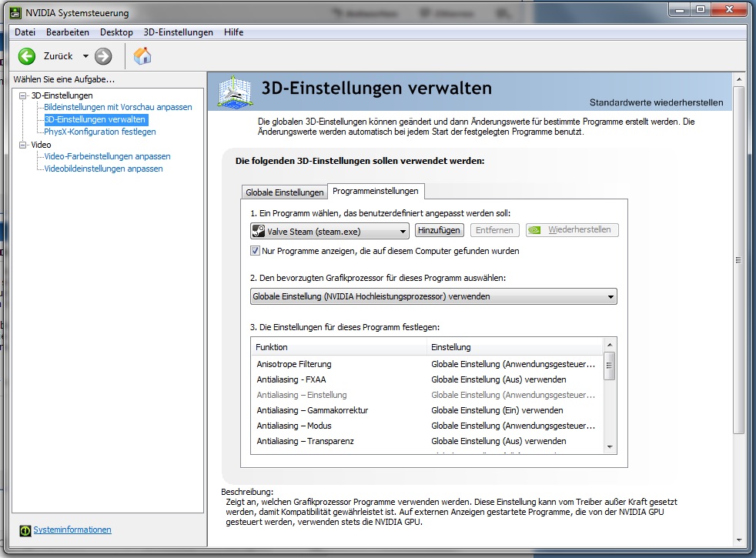Select Antialiasing – Transparenz row
Viewport: 756px width, 558px height.
click(427, 441)
